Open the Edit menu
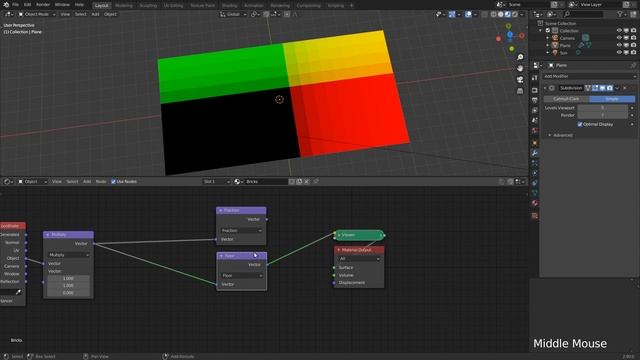Screen dimensions: 640x360 point(27,5)
